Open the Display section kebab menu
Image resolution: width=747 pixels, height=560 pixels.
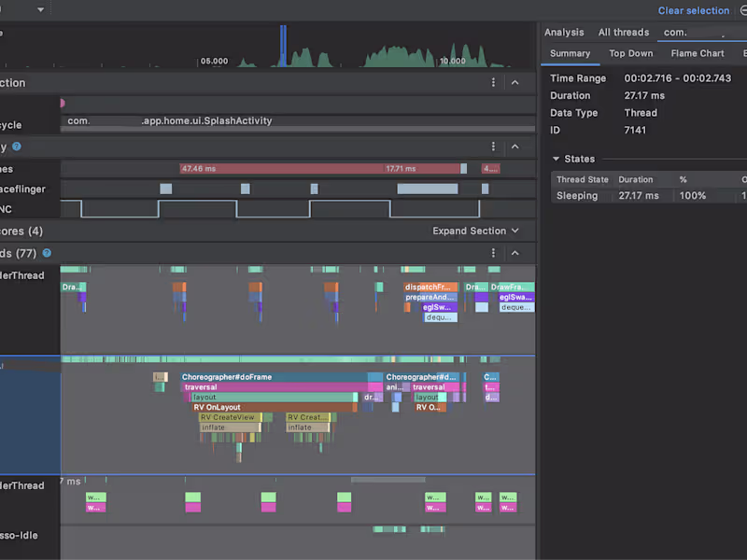point(493,147)
